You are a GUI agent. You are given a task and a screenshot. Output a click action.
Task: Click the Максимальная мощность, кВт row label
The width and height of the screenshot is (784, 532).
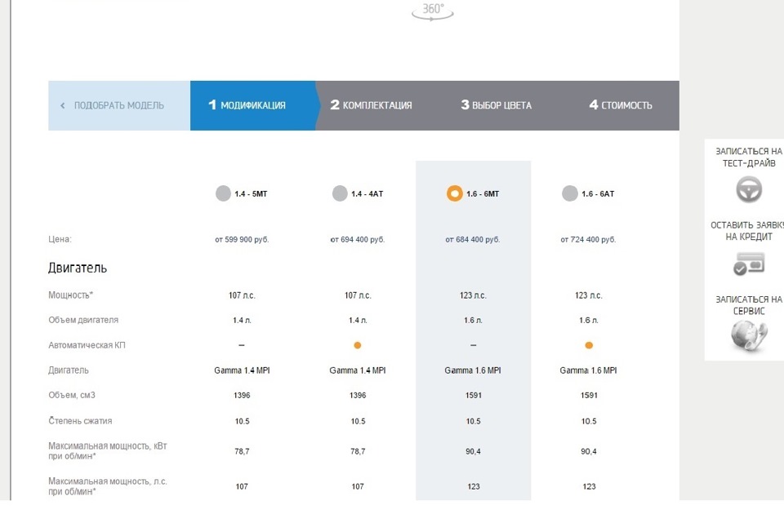click(108, 451)
